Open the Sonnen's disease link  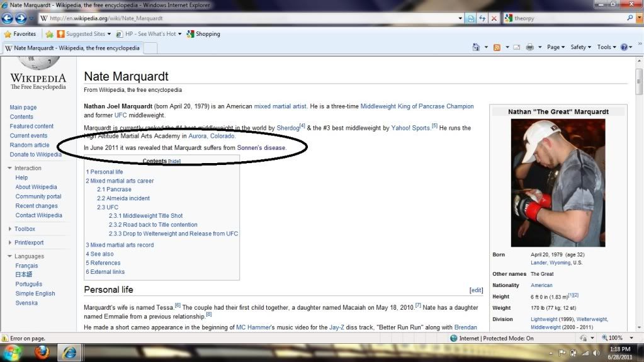(261, 148)
